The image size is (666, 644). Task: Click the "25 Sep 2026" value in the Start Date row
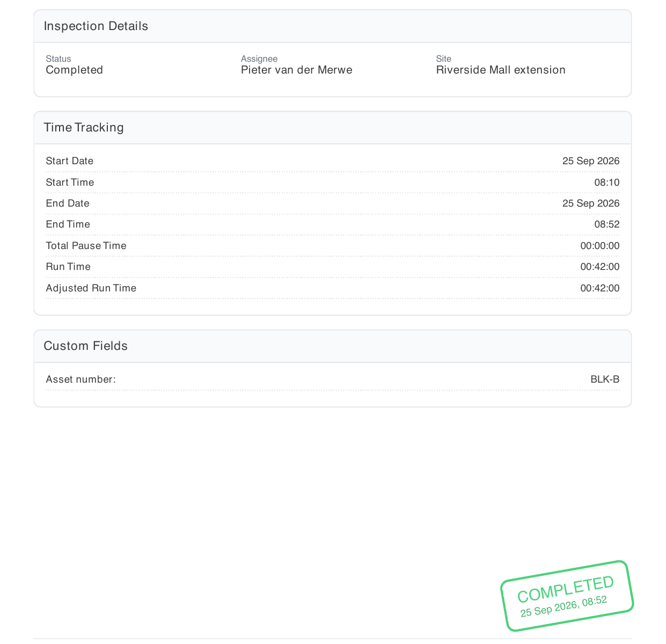tap(591, 161)
